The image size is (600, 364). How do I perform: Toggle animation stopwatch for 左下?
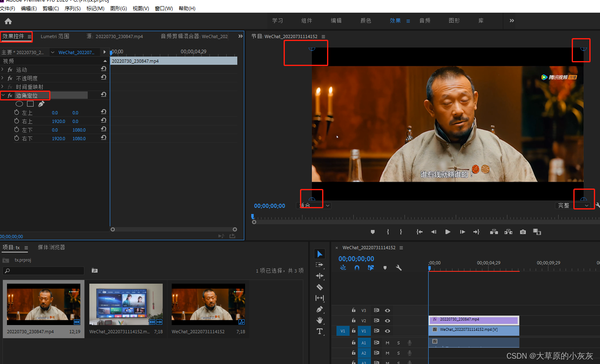point(17,130)
